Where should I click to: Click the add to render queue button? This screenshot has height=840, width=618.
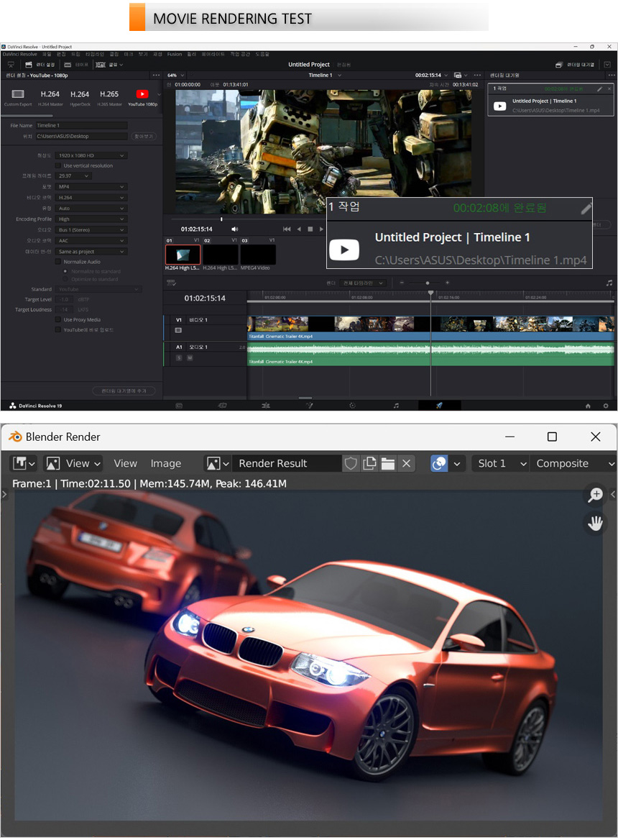(124, 391)
